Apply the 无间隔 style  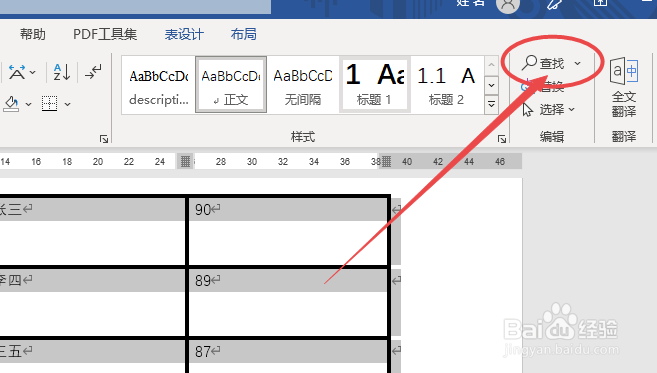(x=303, y=85)
